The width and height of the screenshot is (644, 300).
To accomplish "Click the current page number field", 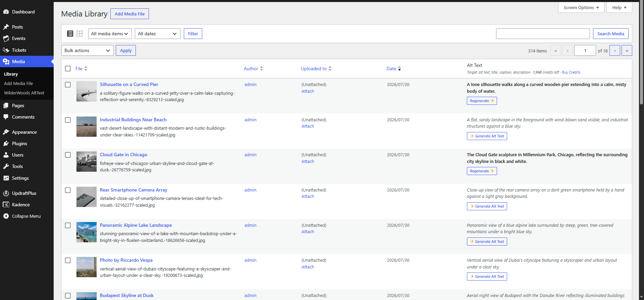I will click(585, 50).
